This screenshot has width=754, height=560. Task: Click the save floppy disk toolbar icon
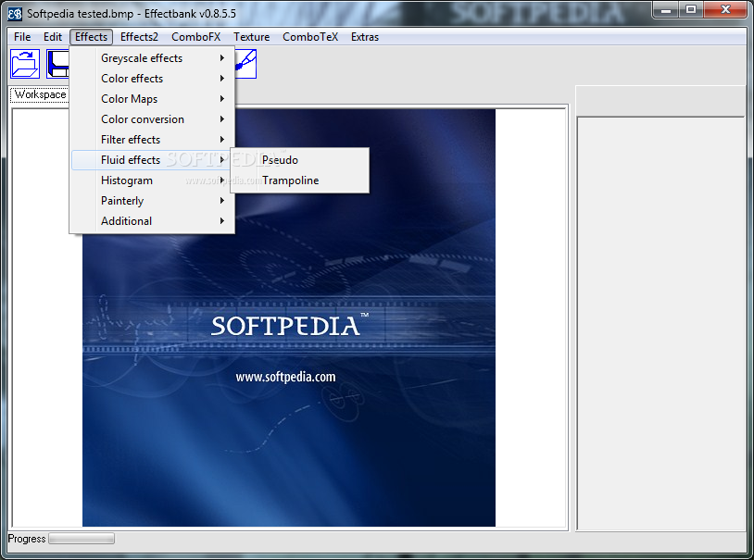point(57,64)
